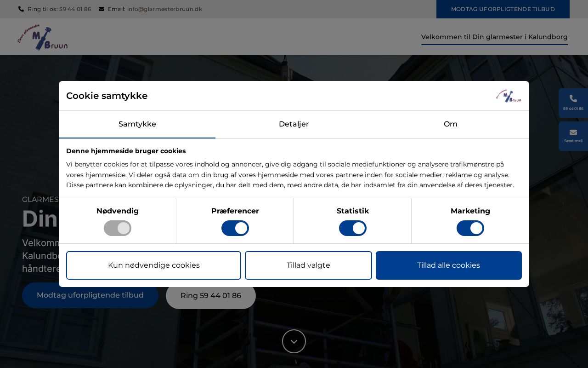Select Velkommen til Din glarmester i Kalundborg
588x368 pixels.
[x=494, y=37]
